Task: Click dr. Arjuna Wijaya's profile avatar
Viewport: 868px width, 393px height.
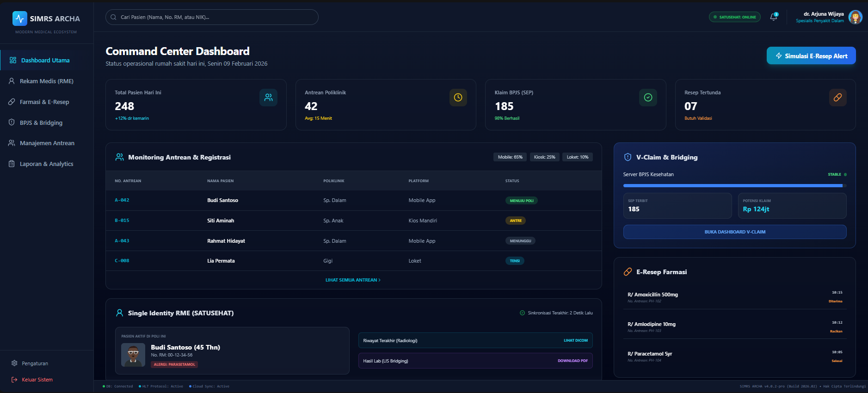Action: click(855, 17)
